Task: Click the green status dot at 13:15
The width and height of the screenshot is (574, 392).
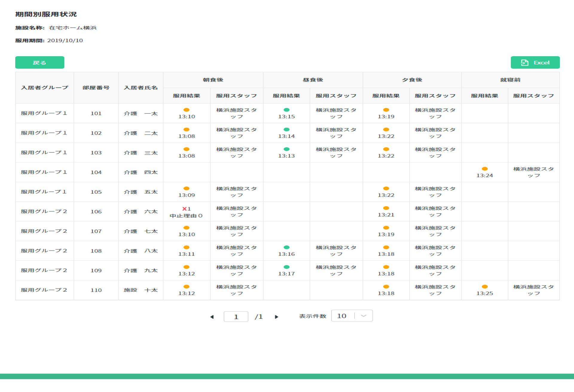Action: tap(286, 110)
